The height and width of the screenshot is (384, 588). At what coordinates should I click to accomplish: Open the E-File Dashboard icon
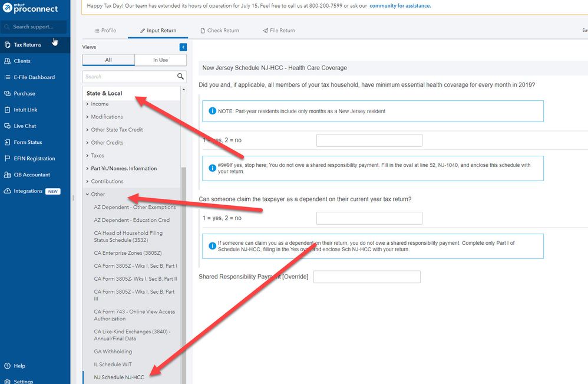[7, 77]
